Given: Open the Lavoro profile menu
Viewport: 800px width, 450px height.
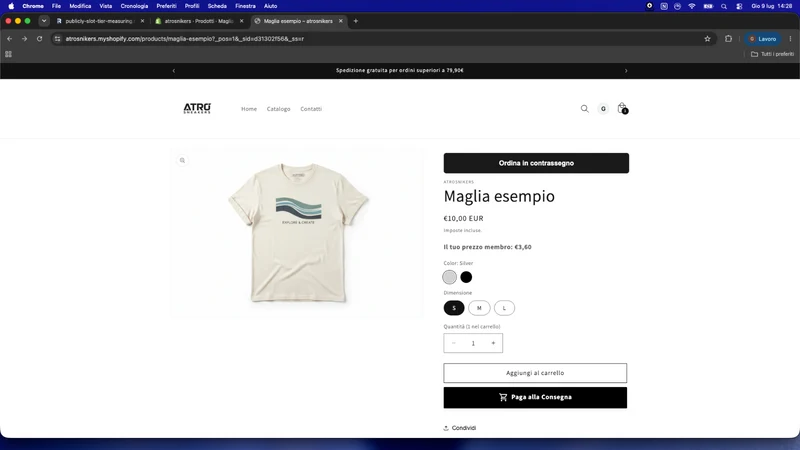Looking at the screenshot, I should (x=762, y=39).
